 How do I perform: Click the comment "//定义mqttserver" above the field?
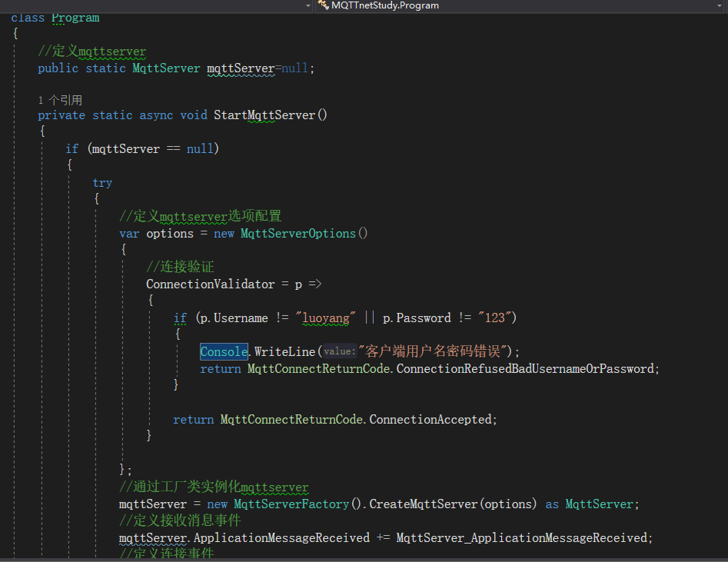[92, 51]
